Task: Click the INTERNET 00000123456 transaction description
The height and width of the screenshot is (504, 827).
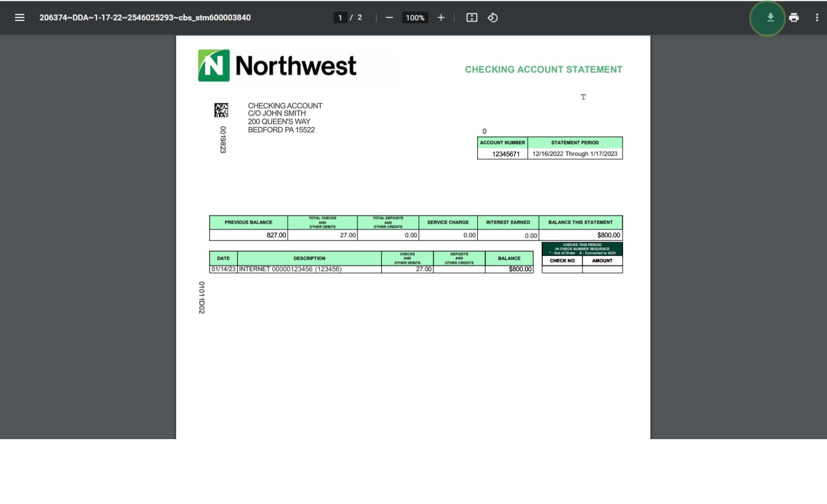Action: coord(290,269)
